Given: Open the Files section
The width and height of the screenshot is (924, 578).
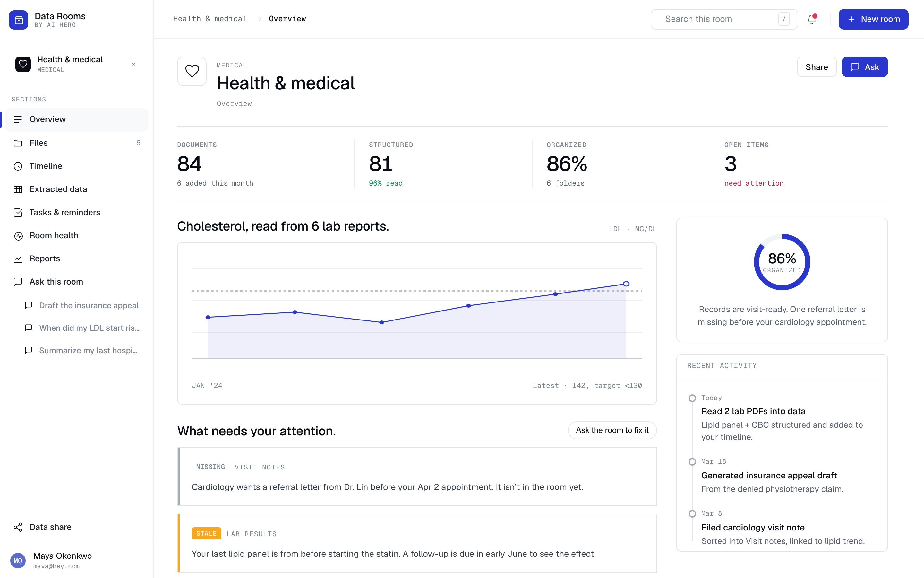Looking at the screenshot, I should click(x=76, y=143).
